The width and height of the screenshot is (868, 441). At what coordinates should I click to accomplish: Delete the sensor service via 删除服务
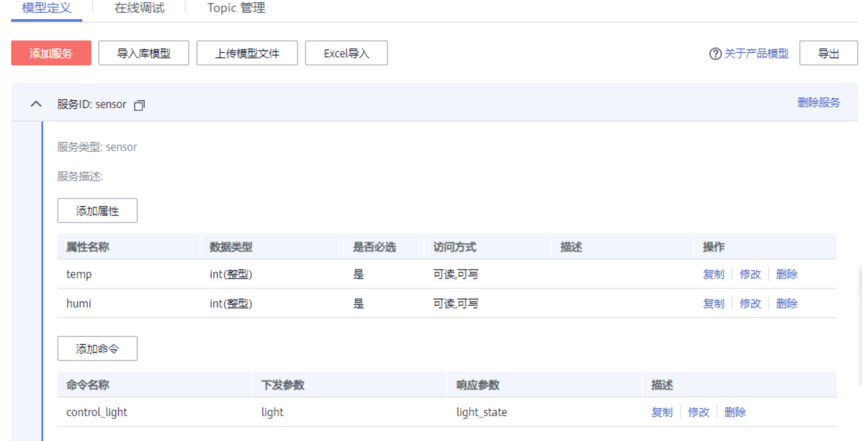[x=818, y=103]
